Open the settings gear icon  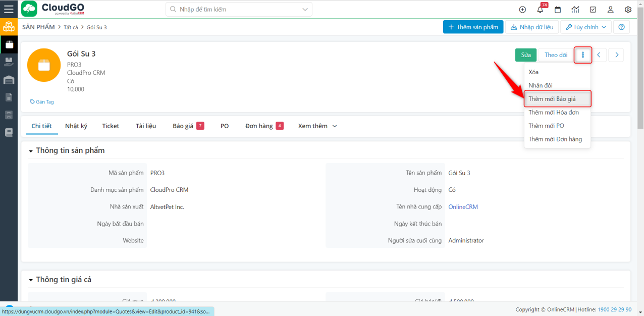[628, 10]
